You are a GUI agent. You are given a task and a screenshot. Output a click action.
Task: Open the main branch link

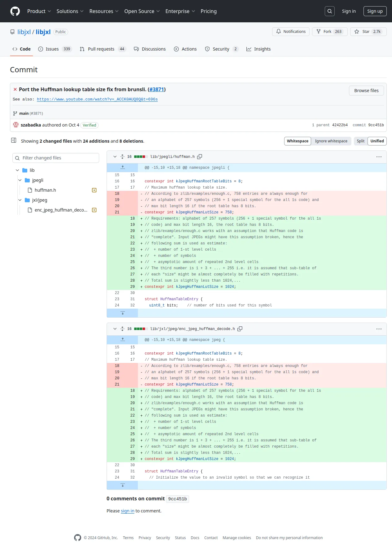click(x=24, y=113)
